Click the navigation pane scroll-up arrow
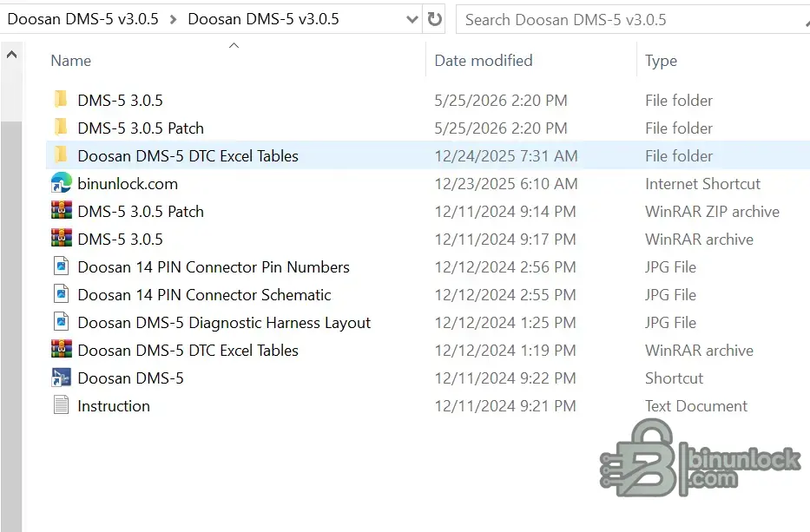The width and height of the screenshot is (810, 532). pos(11,54)
